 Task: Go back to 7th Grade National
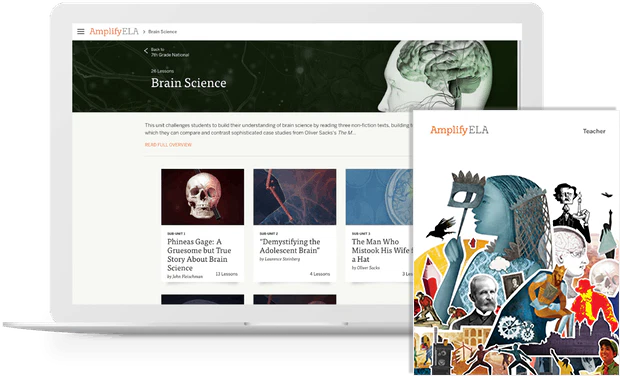coord(170,52)
